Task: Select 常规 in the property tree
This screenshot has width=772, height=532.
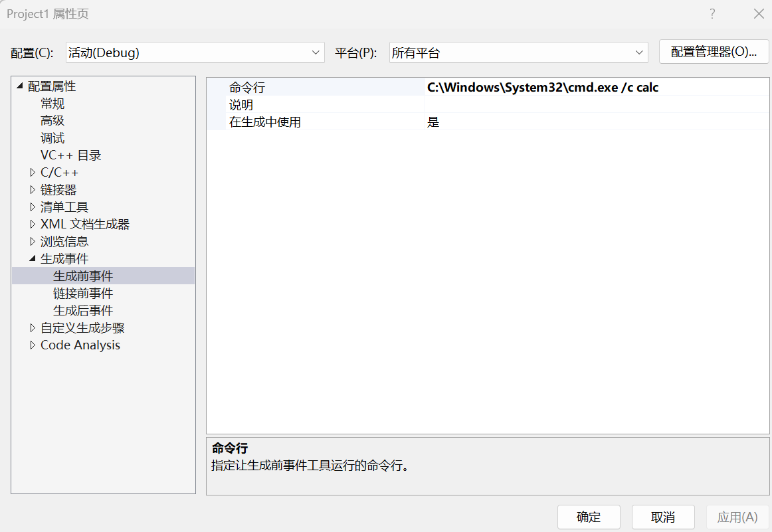Action: pyautogui.click(x=52, y=104)
